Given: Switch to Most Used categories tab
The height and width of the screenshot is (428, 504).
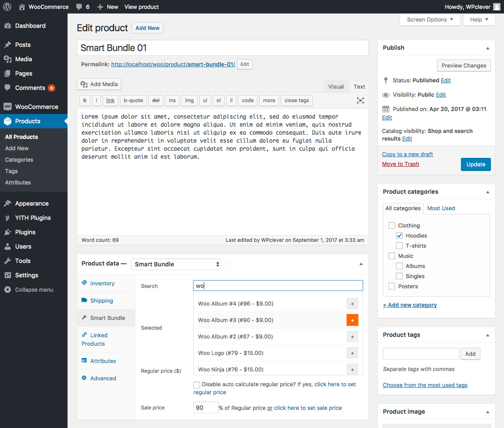Looking at the screenshot, I should coord(441,208).
